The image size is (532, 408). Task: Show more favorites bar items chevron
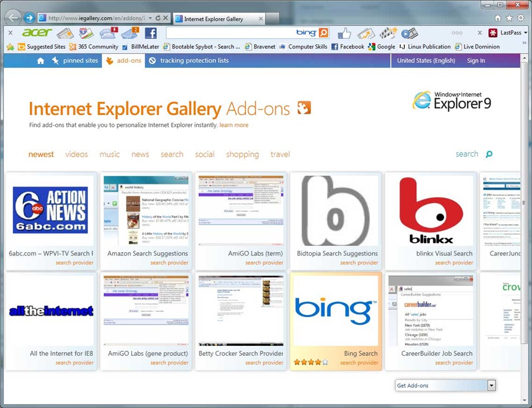click(525, 43)
